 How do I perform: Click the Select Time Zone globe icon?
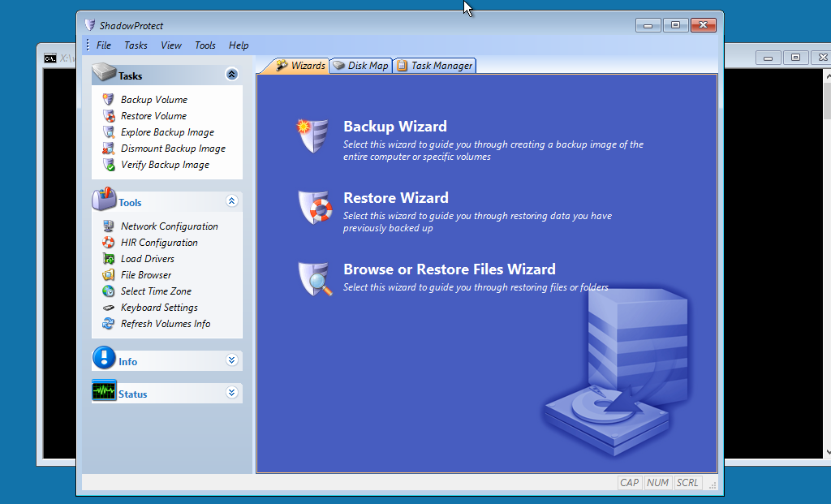108,291
